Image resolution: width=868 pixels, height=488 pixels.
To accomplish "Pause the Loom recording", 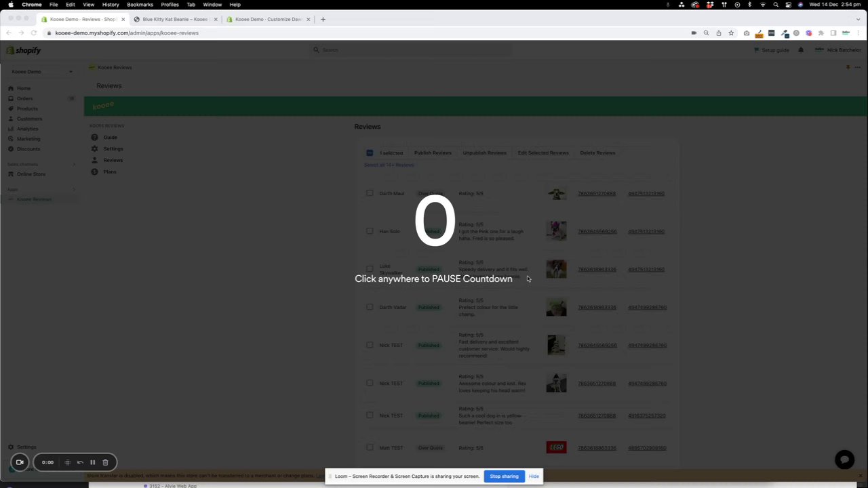I will click(x=93, y=462).
